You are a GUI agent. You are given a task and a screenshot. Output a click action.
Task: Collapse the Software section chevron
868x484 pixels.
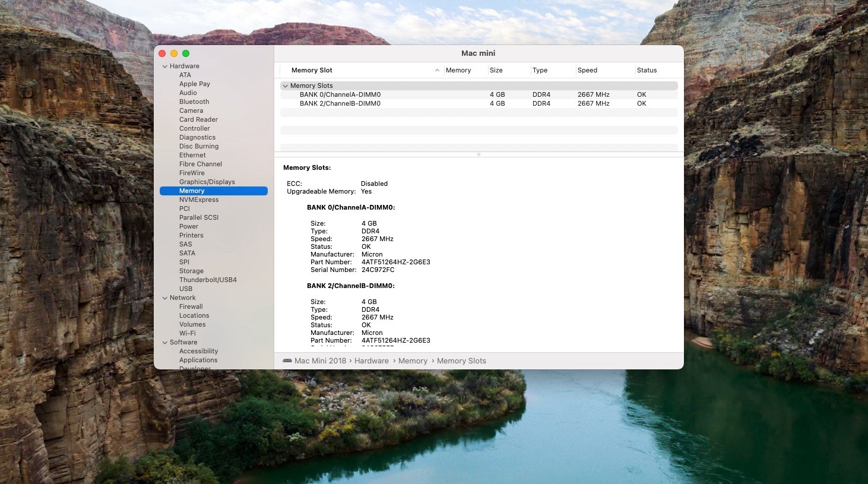point(165,343)
